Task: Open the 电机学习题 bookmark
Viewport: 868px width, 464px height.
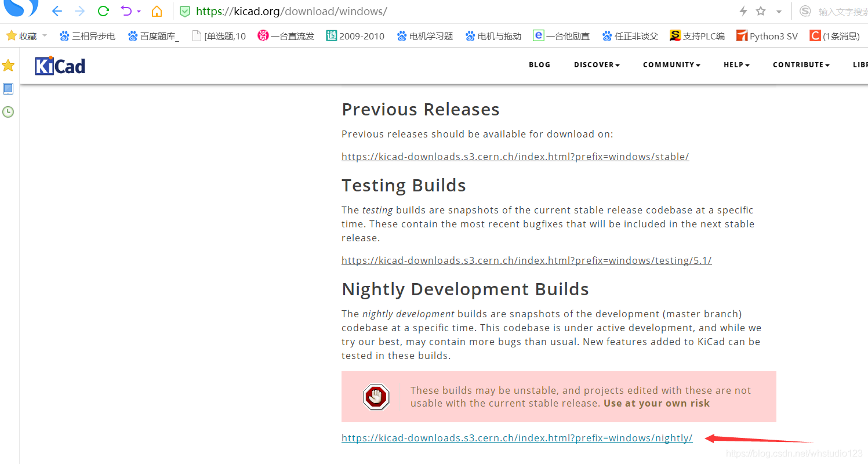Action: [x=425, y=36]
